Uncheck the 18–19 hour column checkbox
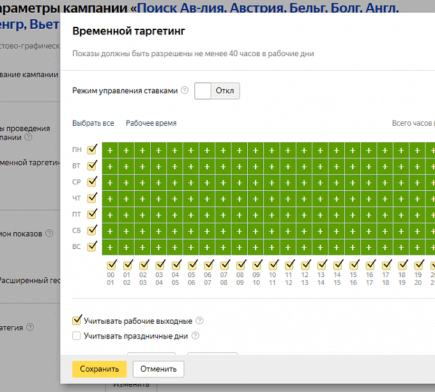 (403, 265)
